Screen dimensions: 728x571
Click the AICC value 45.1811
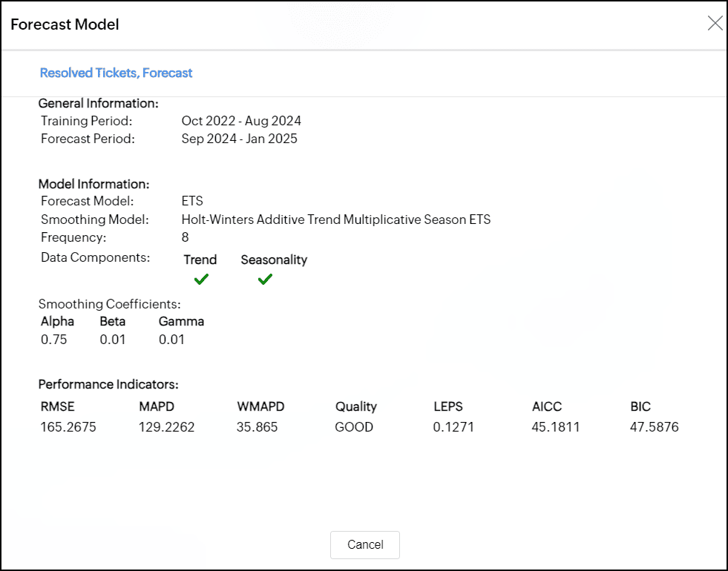coord(556,427)
